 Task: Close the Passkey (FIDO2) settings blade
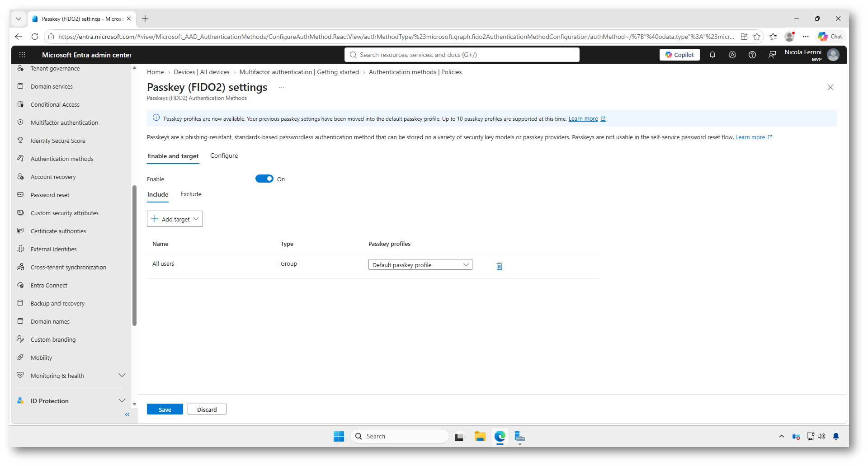tap(830, 87)
